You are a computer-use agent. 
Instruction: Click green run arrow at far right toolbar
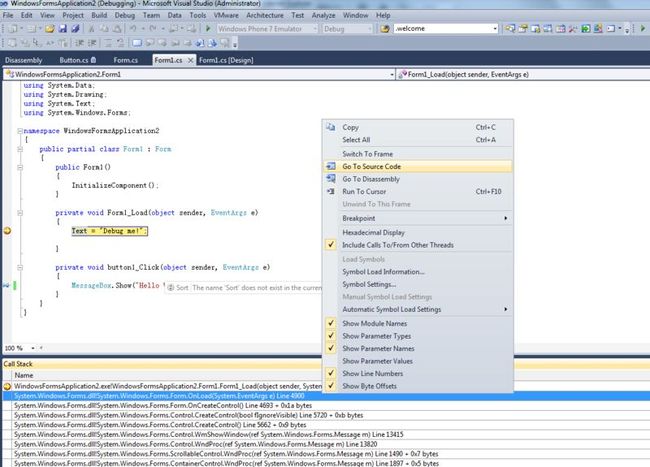(643, 29)
